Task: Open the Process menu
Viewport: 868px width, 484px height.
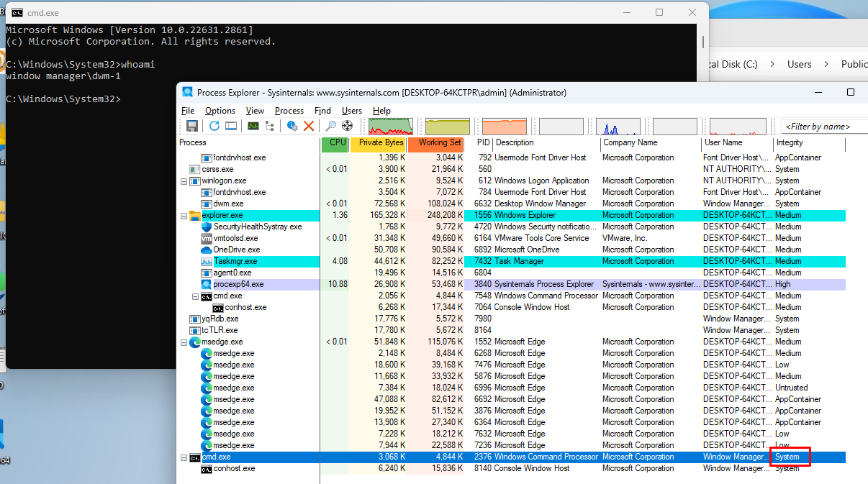Action: click(x=289, y=111)
